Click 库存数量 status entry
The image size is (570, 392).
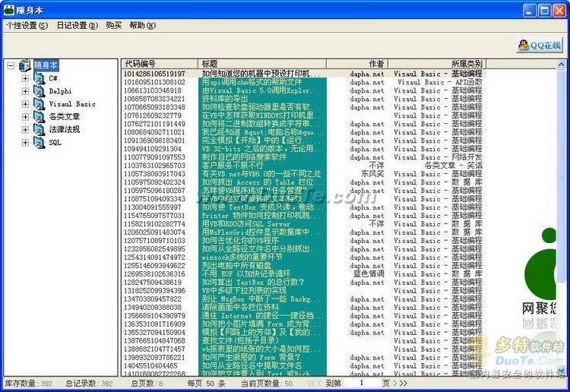28,384
